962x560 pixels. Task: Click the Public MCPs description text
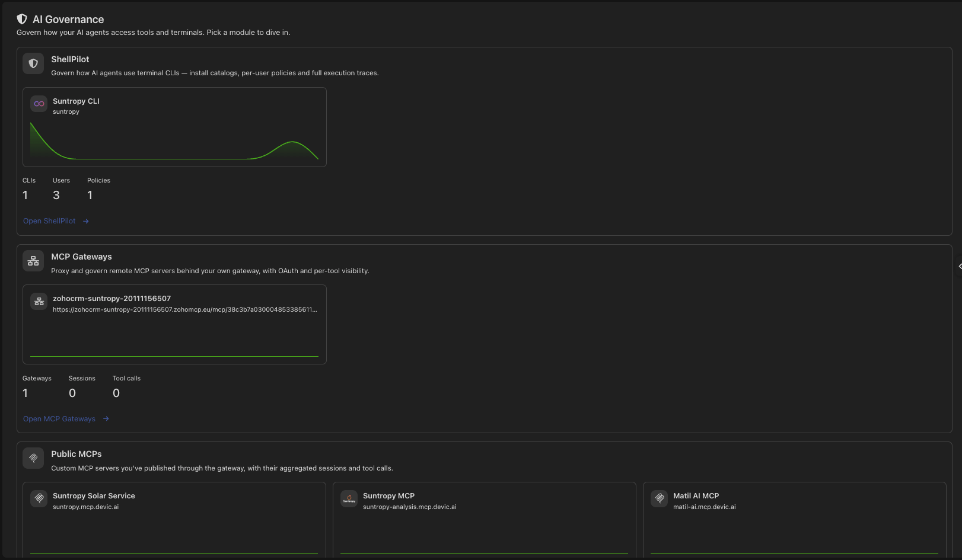(222, 468)
